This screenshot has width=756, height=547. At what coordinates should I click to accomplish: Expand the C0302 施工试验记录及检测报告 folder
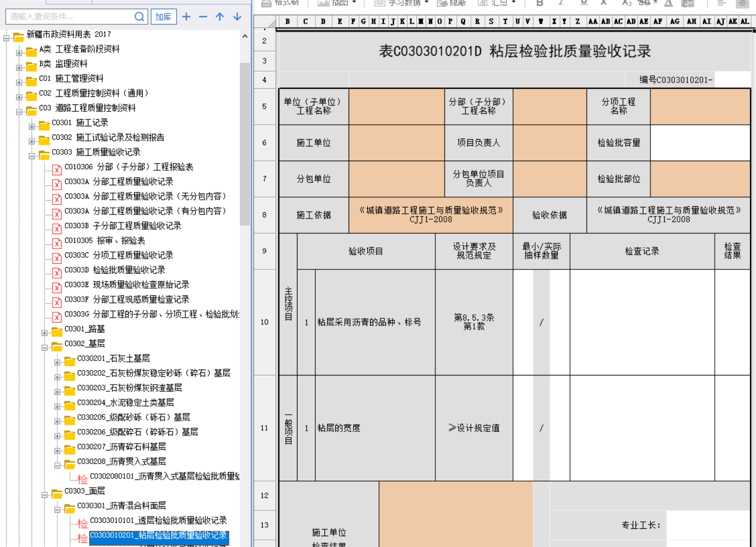tap(32, 141)
